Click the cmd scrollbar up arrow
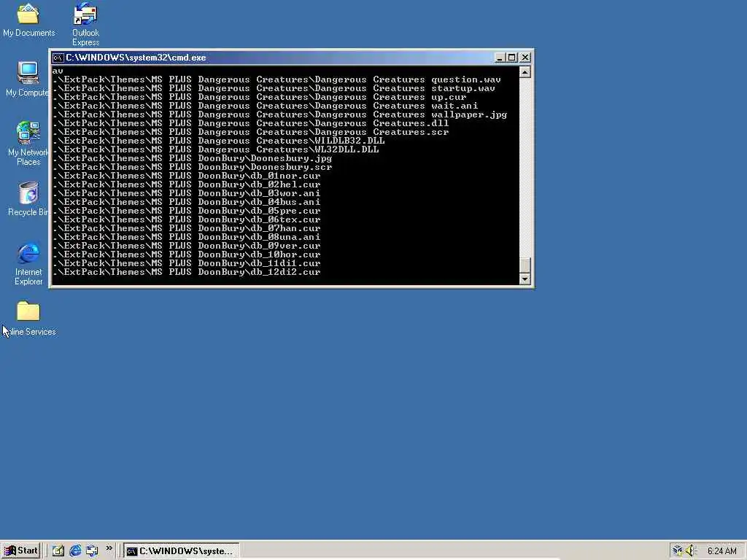This screenshot has width=747, height=560. click(x=525, y=72)
